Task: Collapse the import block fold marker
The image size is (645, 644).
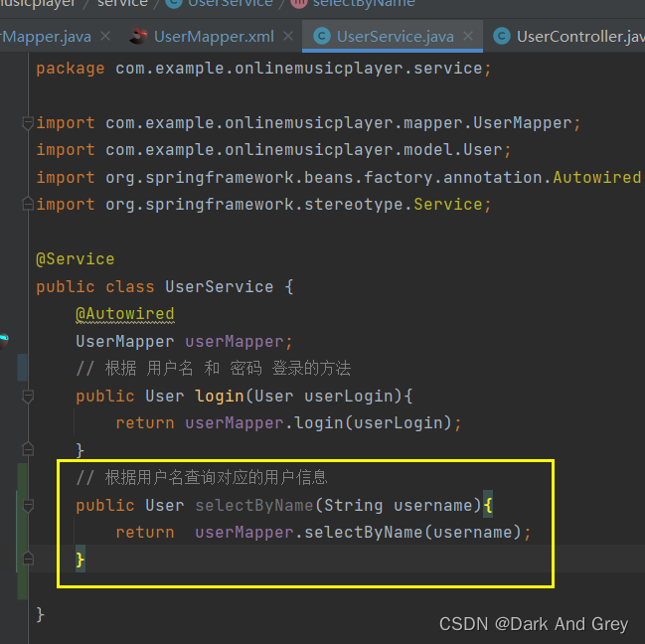Action: pos(28,123)
